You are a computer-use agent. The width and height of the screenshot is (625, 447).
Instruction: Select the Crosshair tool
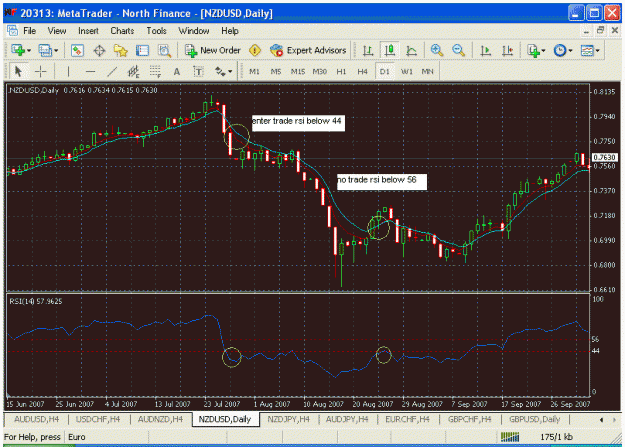point(40,72)
